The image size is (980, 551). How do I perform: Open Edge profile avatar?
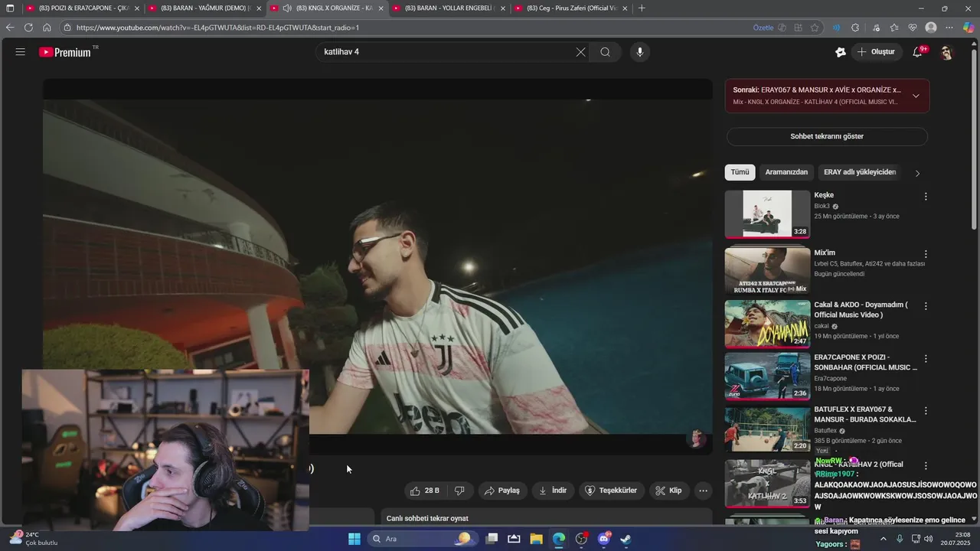coord(931,28)
